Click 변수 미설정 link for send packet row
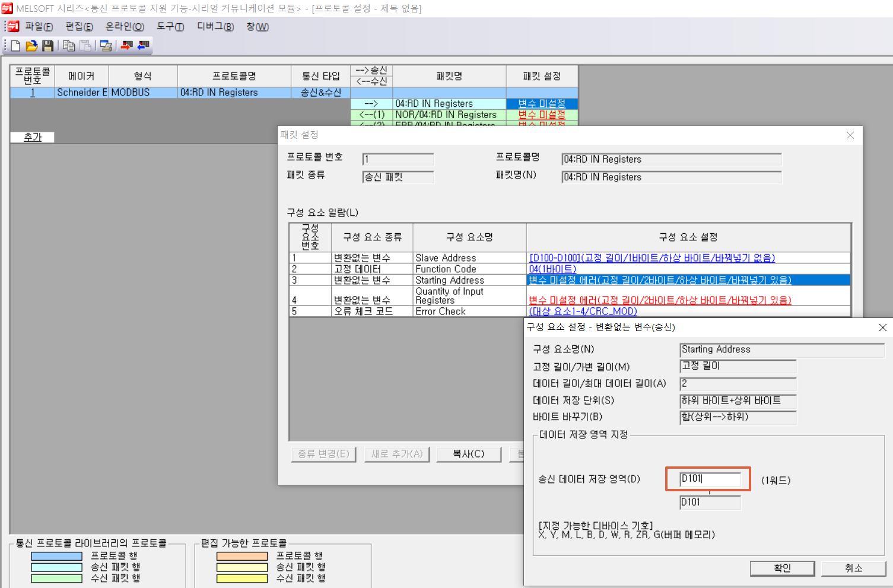Image resolution: width=893 pixels, height=588 pixels. [542, 104]
